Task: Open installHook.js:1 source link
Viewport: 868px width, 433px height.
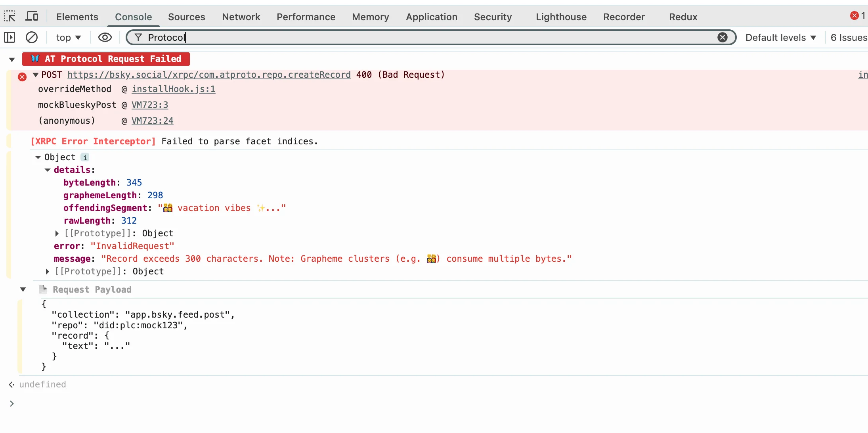Action: [174, 89]
